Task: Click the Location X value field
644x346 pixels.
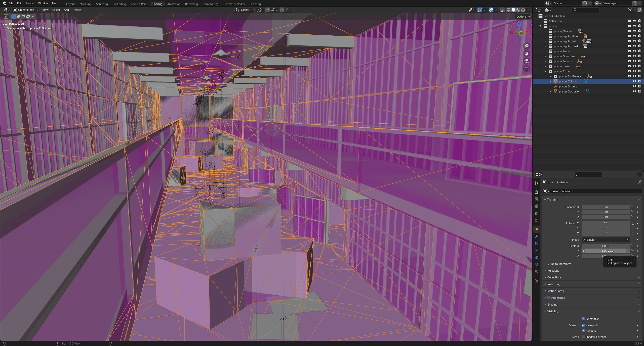Action: pos(606,207)
